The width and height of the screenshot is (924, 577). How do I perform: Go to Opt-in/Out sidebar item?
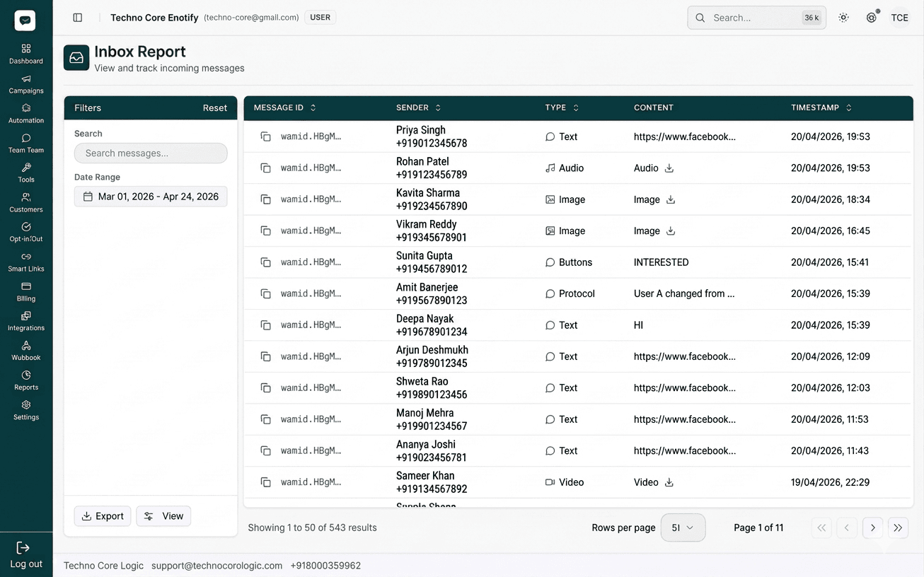point(26,232)
